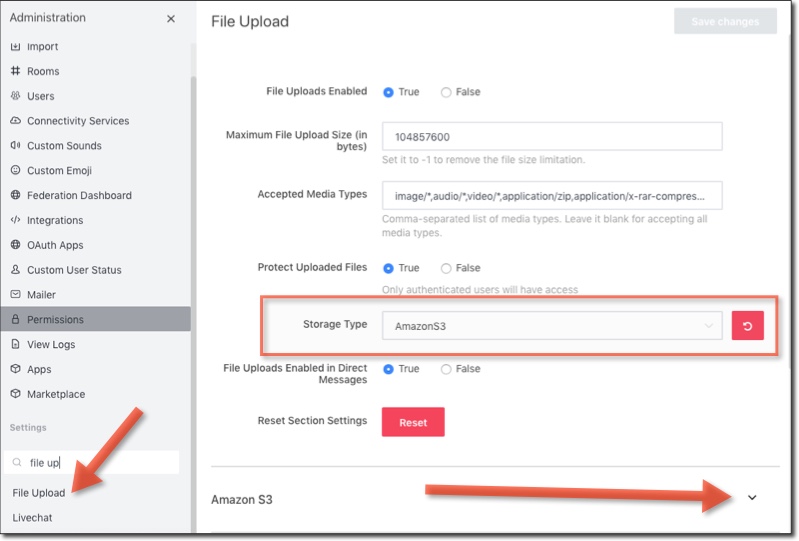Click the Federation Dashboard globe icon
This screenshot has width=799, height=541.
(x=16, y=196)
